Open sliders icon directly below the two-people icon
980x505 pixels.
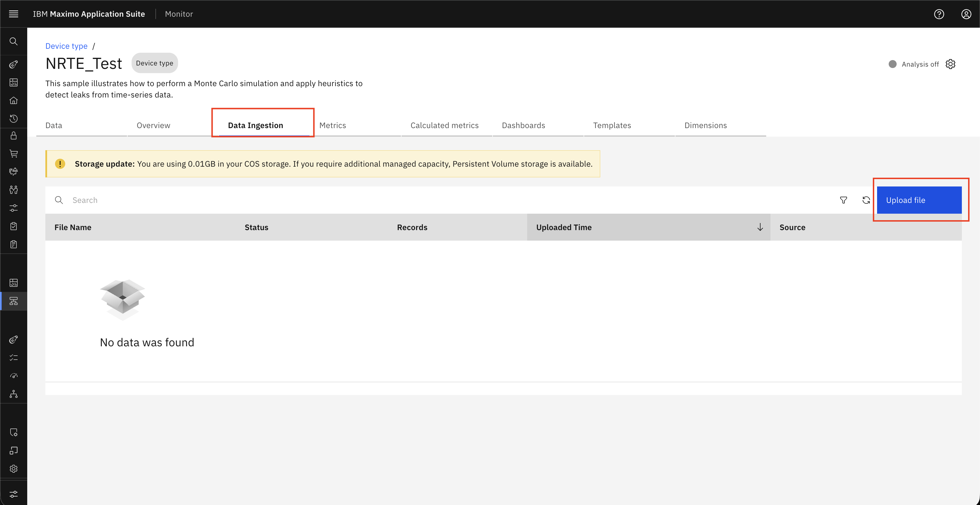(14, 208)
